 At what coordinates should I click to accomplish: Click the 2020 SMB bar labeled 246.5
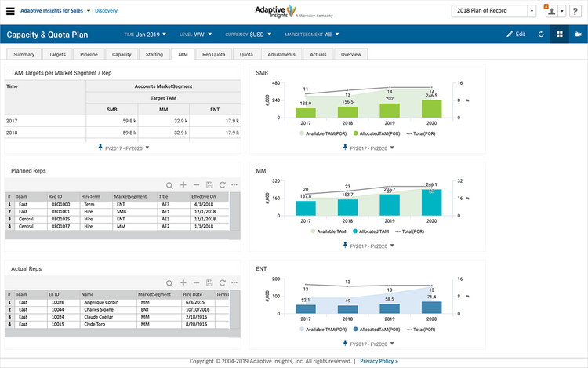pos(432,109)
